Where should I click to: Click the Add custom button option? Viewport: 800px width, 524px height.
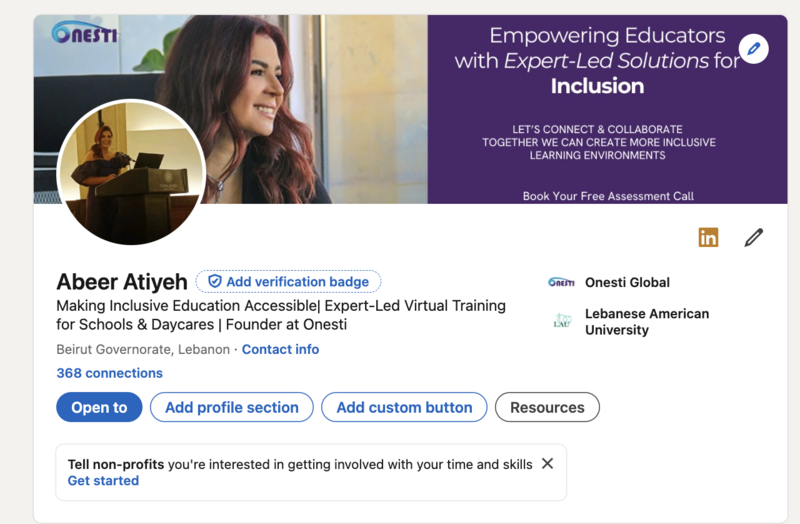tap(404, 407)
